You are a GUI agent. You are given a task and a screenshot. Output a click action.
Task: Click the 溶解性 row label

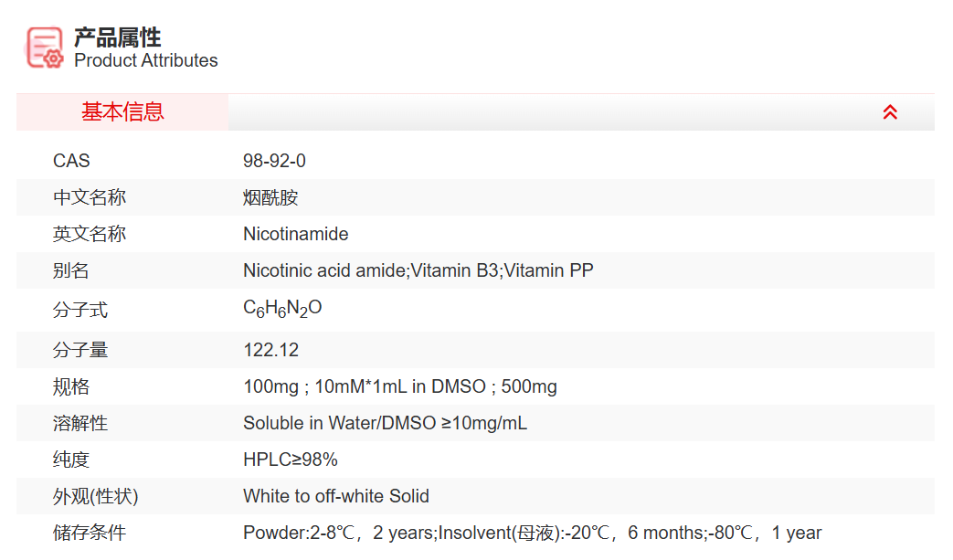pos(80,423)
